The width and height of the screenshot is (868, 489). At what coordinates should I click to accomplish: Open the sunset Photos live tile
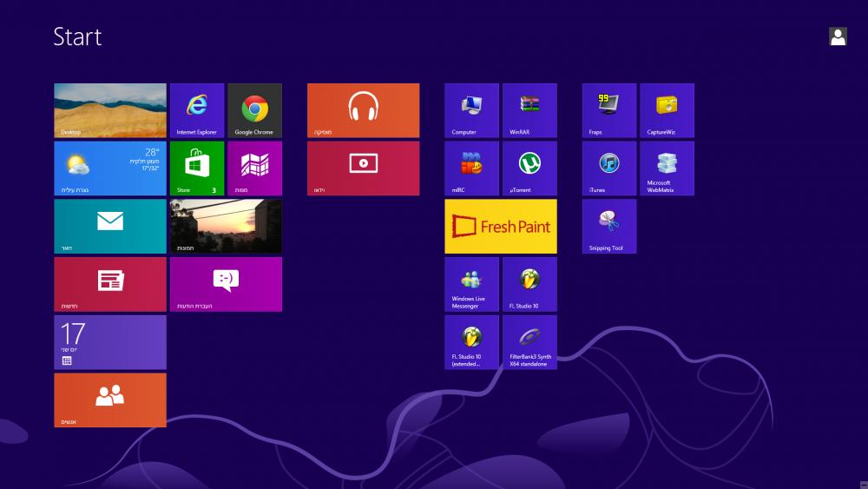226,226
